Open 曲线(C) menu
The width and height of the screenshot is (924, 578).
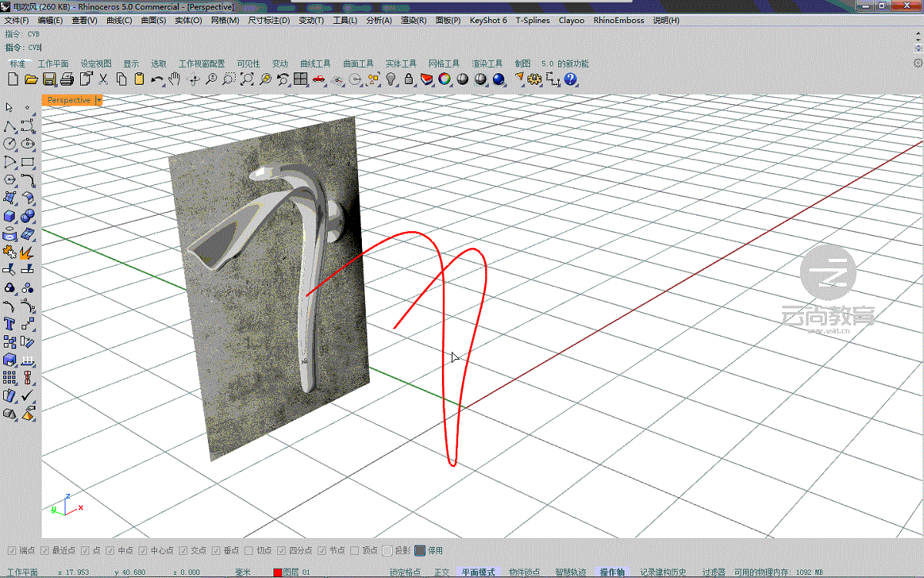point(118,20)
